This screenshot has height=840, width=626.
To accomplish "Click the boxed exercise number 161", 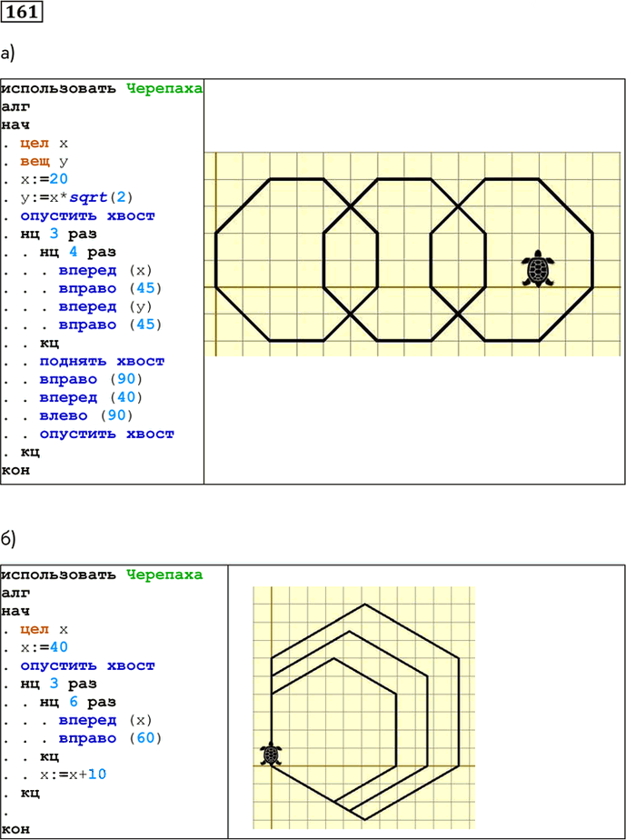I will (x=22, y=11).
